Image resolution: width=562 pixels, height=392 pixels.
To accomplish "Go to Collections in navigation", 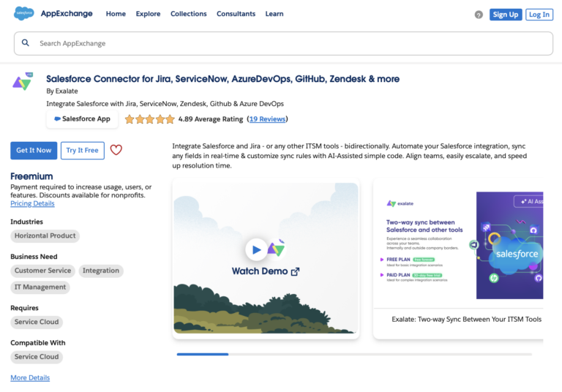I will click(188, 14).
